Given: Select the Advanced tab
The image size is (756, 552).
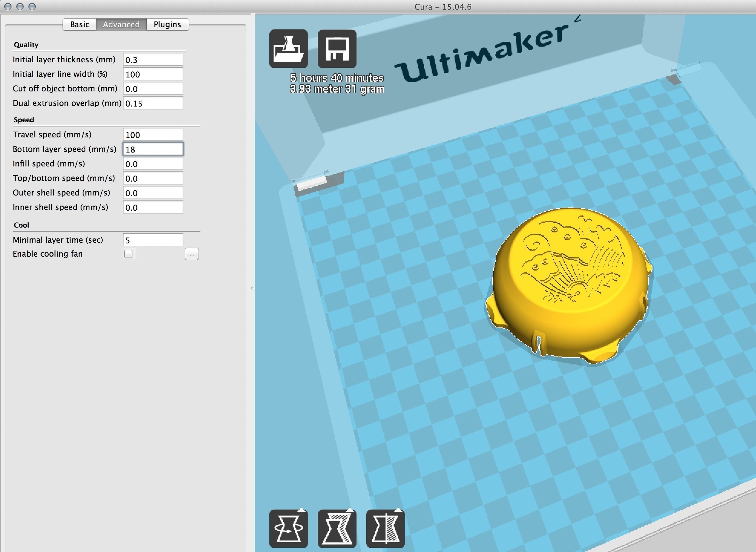Looking at the screenshot, I should pyautogui.click(x=121, y=25).
